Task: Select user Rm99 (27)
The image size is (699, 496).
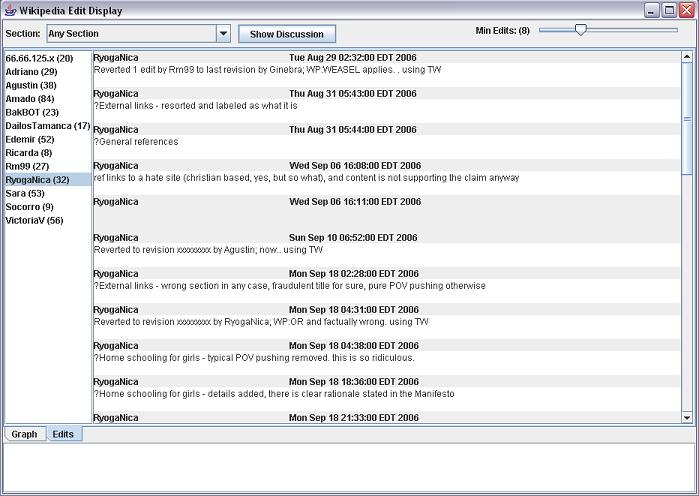Action: point(48,166)
